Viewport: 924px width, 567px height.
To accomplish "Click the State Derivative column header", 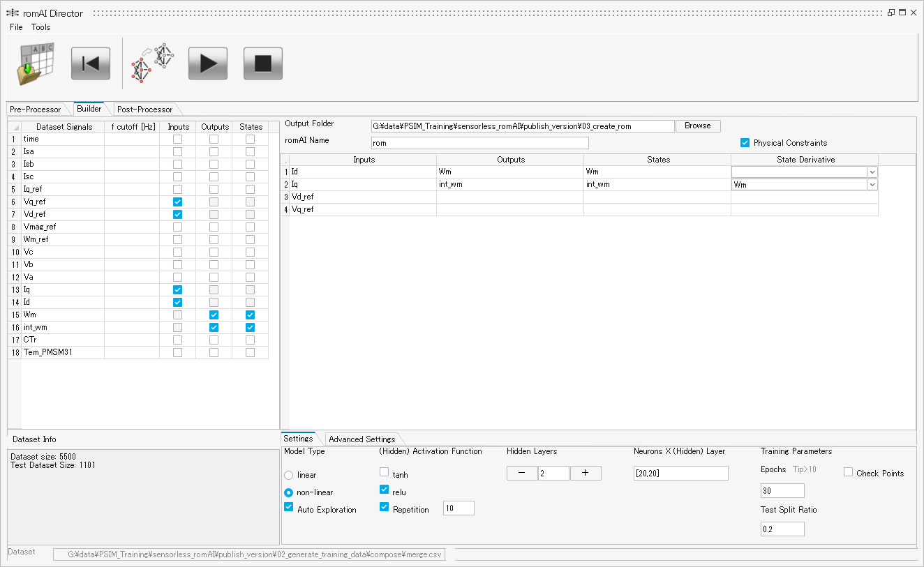I will click(x=804, y=160).
